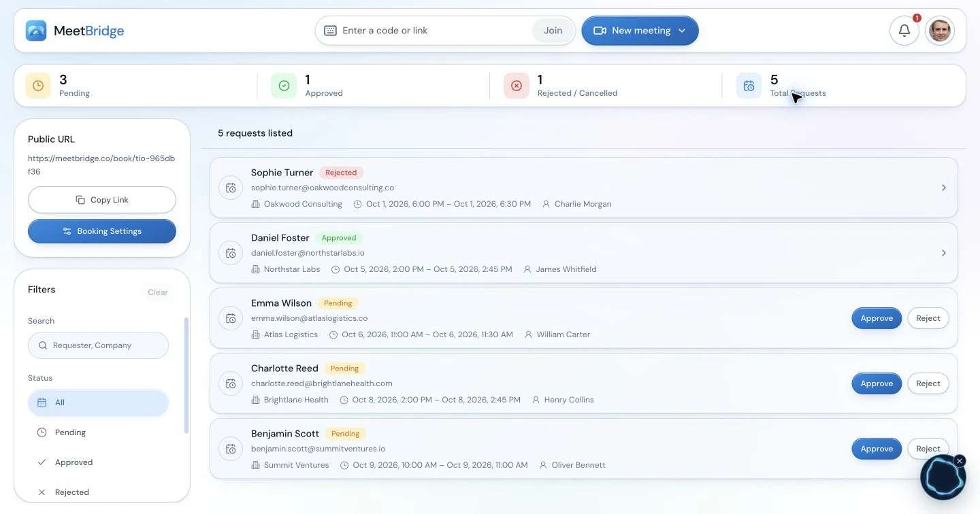Image resolution: width=980 pixels, height=514 pixels.
Task: Open the user profile avatar
Action: (940, 31)
